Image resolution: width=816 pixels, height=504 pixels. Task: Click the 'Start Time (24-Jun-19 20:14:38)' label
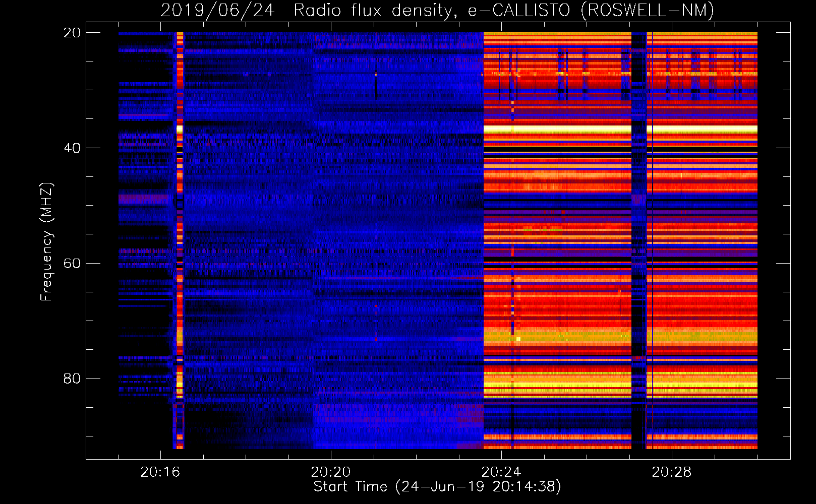click(437, 487)
